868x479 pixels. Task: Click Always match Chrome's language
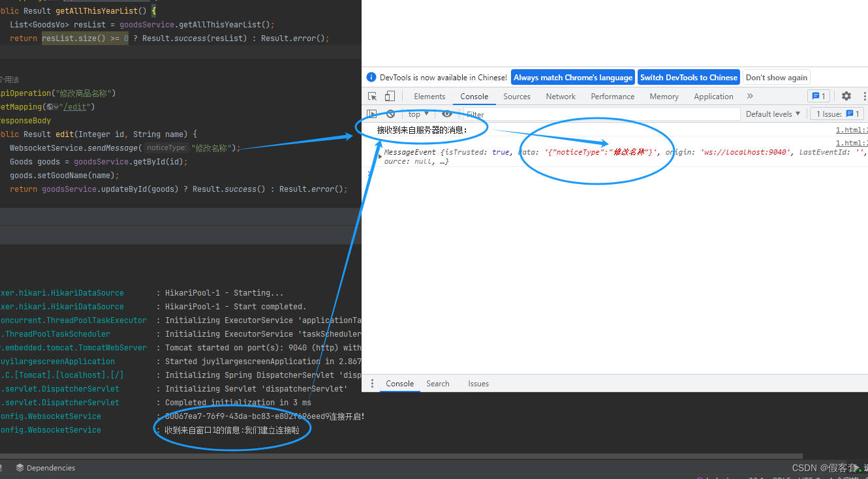(572, 77)
